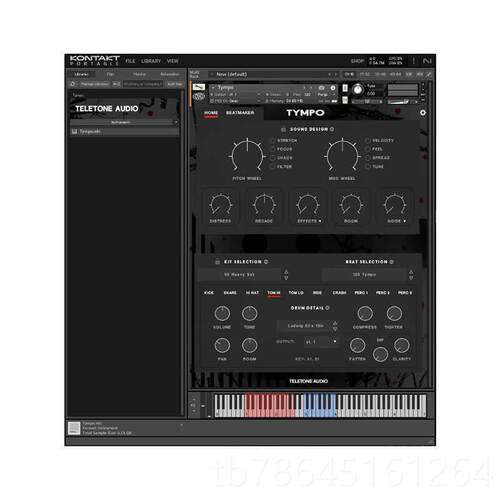Image resolution: width=500 pixels, height=500 pixels.
Task: Click the instrument wrench edit icon
Action: (x=199, y=87)
